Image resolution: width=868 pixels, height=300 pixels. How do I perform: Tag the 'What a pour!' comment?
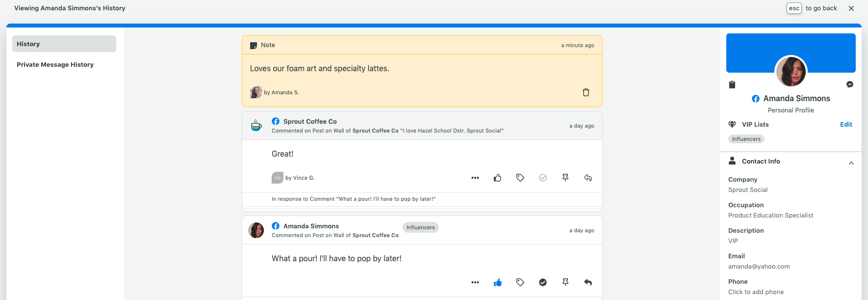(x=520, y=282)
